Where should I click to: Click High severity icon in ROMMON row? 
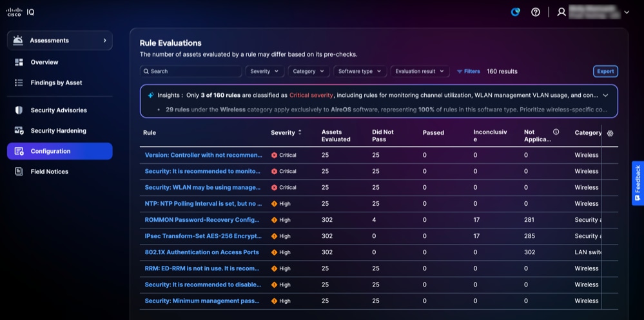pyautogui.click(x=274, y=220)
